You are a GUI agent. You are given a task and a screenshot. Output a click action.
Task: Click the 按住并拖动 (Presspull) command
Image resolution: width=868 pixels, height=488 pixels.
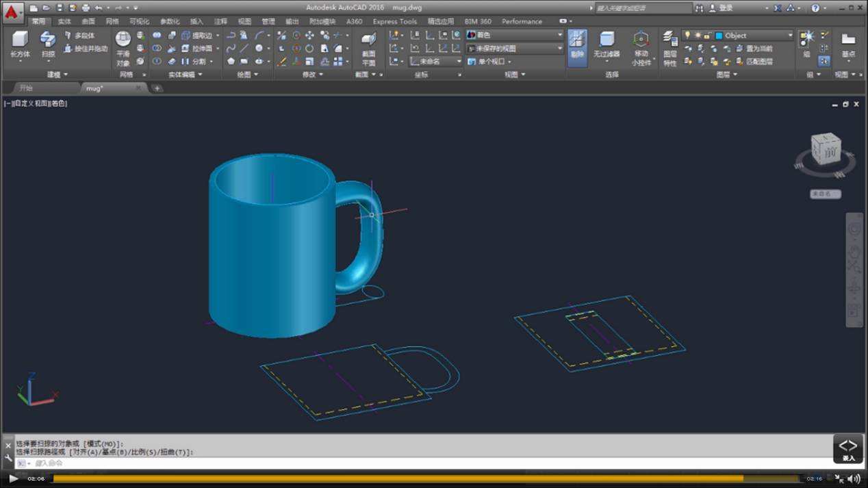point(86,48)
